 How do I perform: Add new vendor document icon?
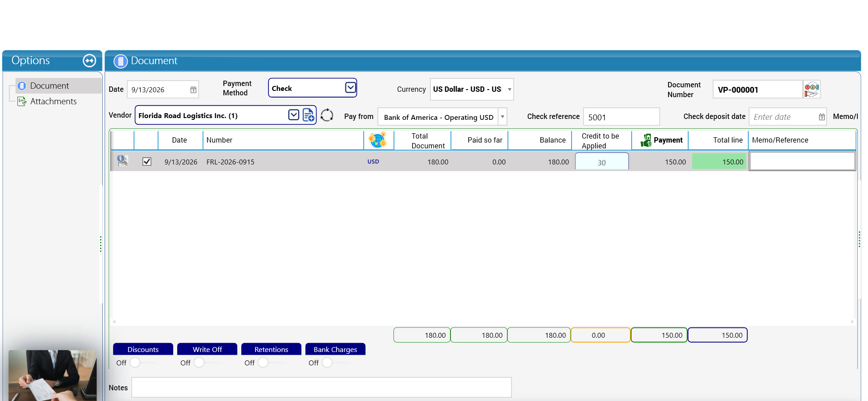tap(308, 115)
